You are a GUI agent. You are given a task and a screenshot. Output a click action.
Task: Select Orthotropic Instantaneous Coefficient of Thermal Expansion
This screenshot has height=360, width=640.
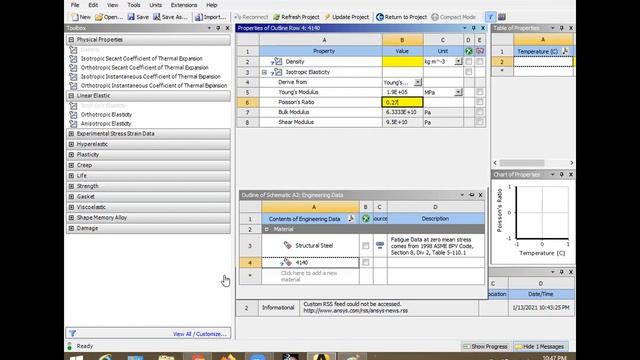pos(154,86)
